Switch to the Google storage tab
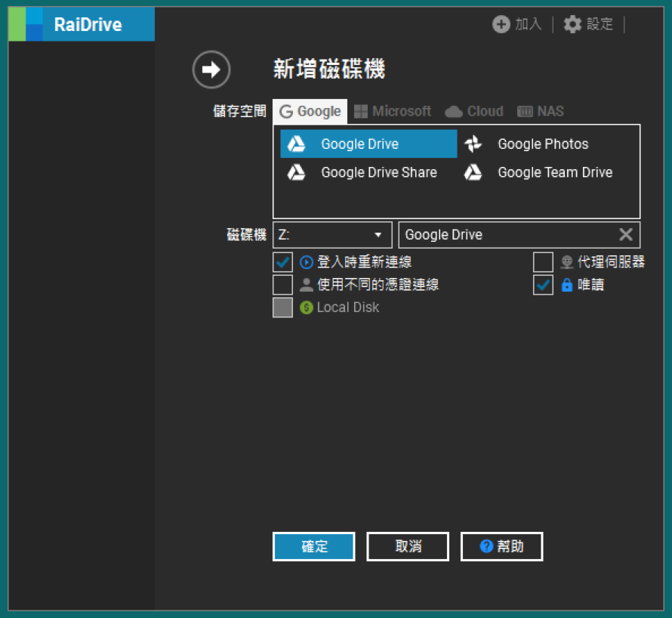 pyautogui.click(x=310, y=112)
